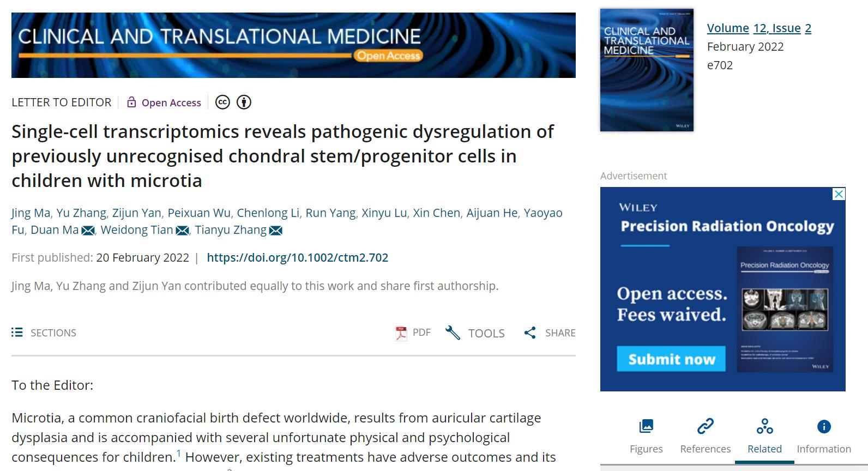Click Tianyu Zhang's email envelope icon
Viewport: 868px width, 471px height.
pos(276,231)
